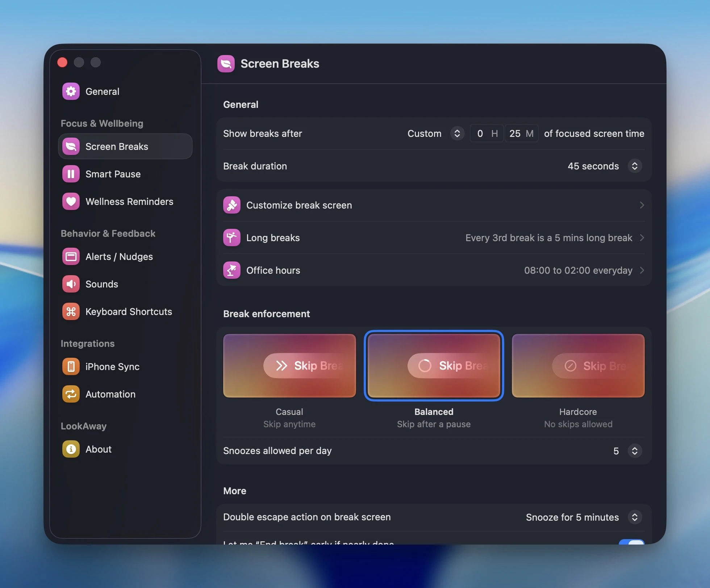This screenshot has width=710, height=588.
Task: Toggle the End break early switch
Action: point(631,542)
